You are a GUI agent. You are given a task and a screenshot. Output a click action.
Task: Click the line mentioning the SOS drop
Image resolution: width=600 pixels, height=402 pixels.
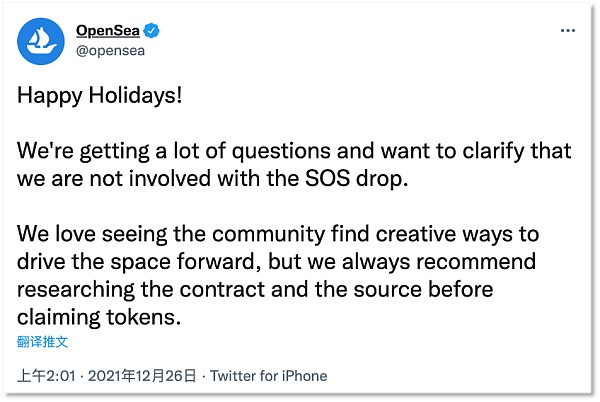(x=213, y=179)
